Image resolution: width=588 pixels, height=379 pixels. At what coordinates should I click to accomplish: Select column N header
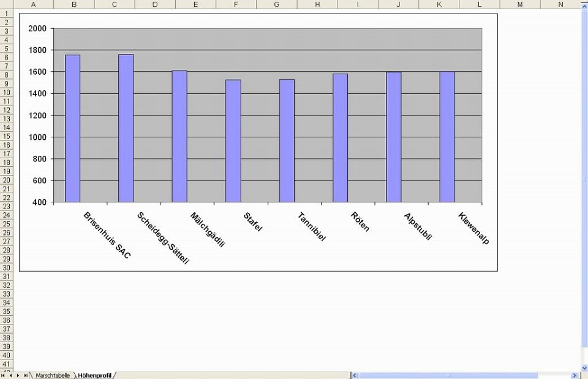(560, 4)
